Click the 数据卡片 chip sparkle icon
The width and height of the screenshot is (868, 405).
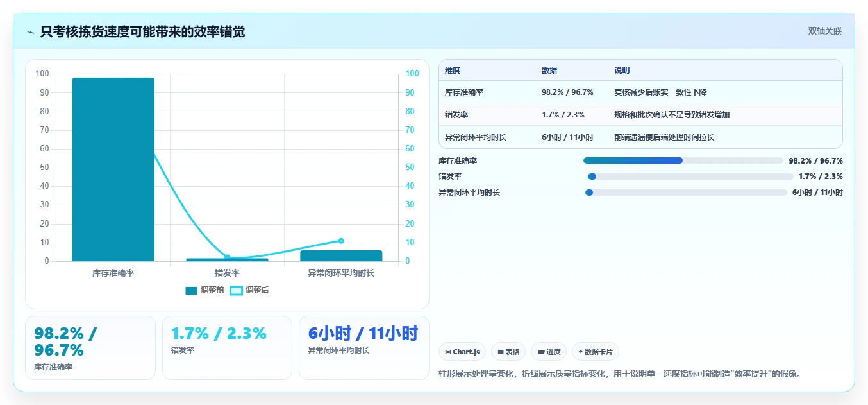(x=581, y=352)
